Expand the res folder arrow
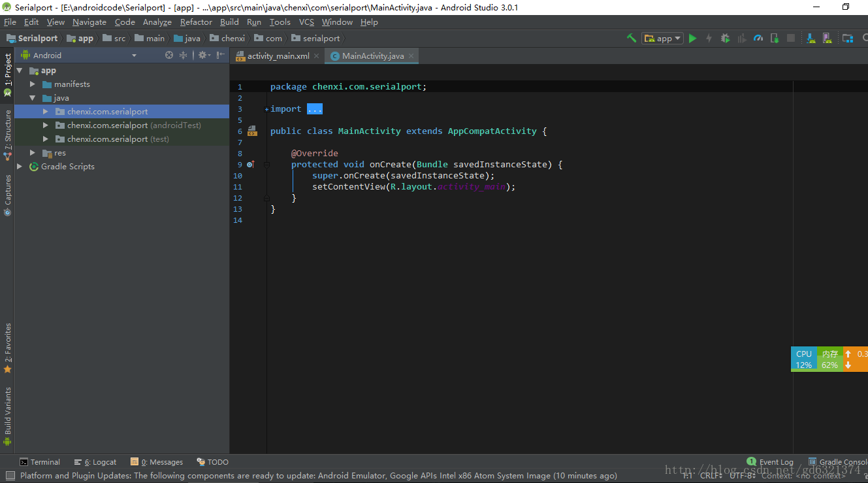This screenshot has height=483, width=868. click(33, 153)
